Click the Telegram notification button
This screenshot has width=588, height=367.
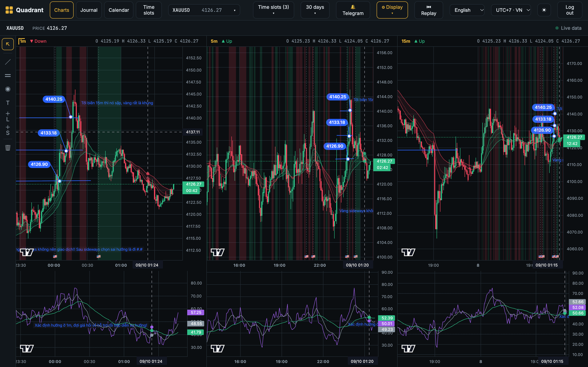click(x=353, y=10)
